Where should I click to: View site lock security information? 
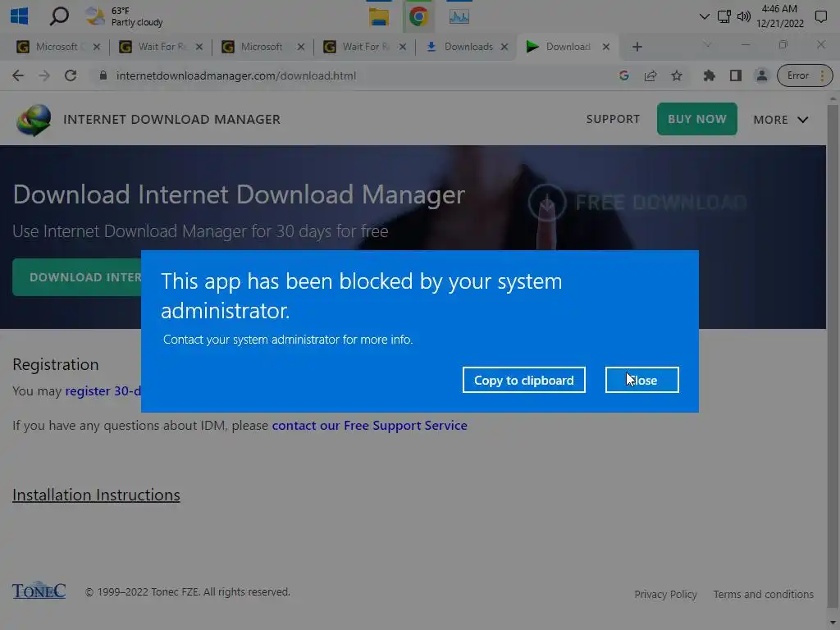103,75
